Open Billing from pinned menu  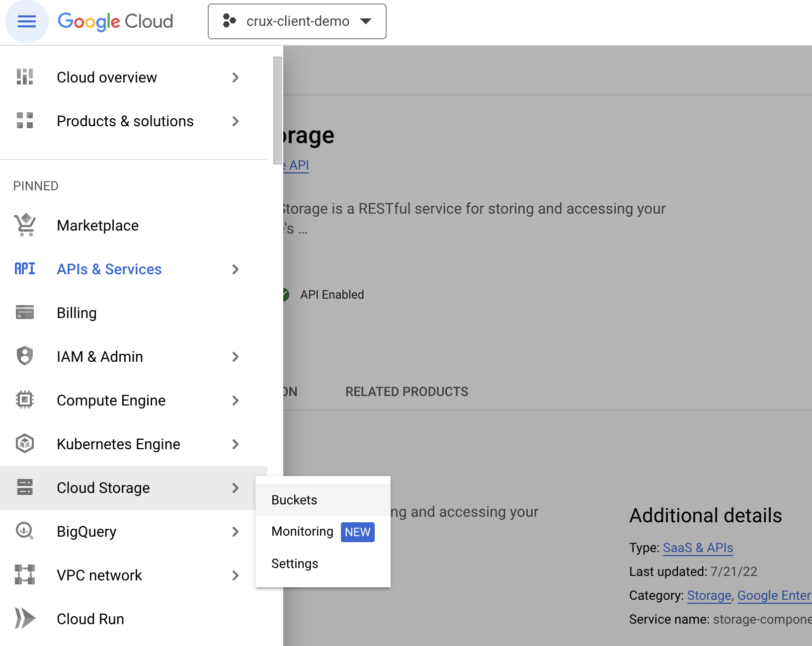point(134,313)
